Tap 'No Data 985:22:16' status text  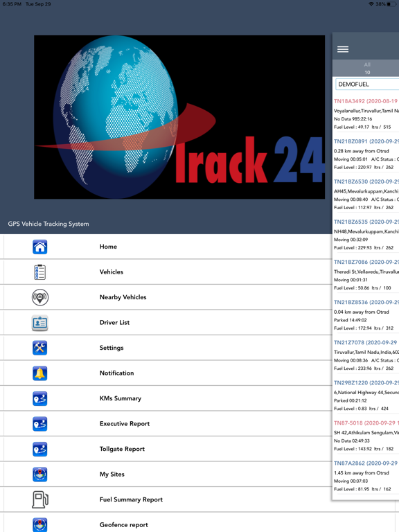353,119
